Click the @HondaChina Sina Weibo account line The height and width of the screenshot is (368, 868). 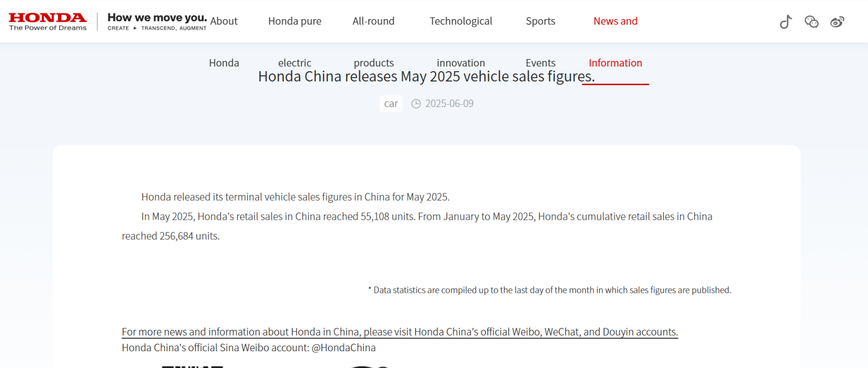[x=249, y=348]
